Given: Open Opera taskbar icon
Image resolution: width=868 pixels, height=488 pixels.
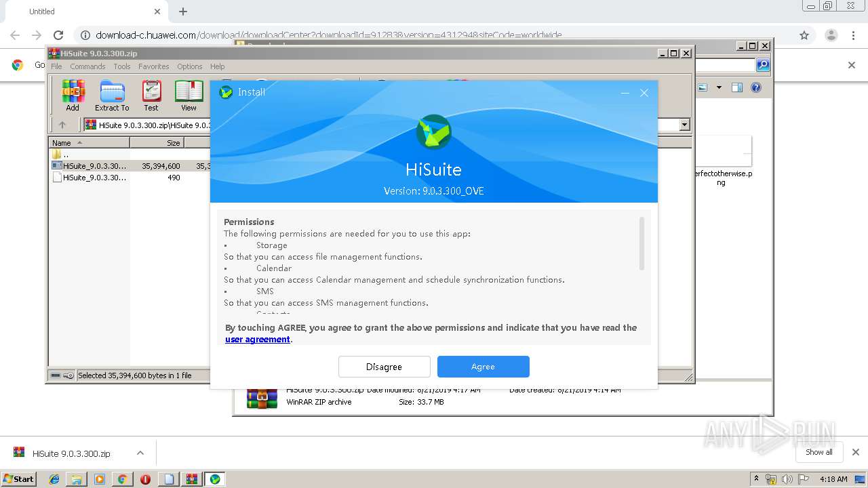Looking at the screenshot, I should point(145,479).
